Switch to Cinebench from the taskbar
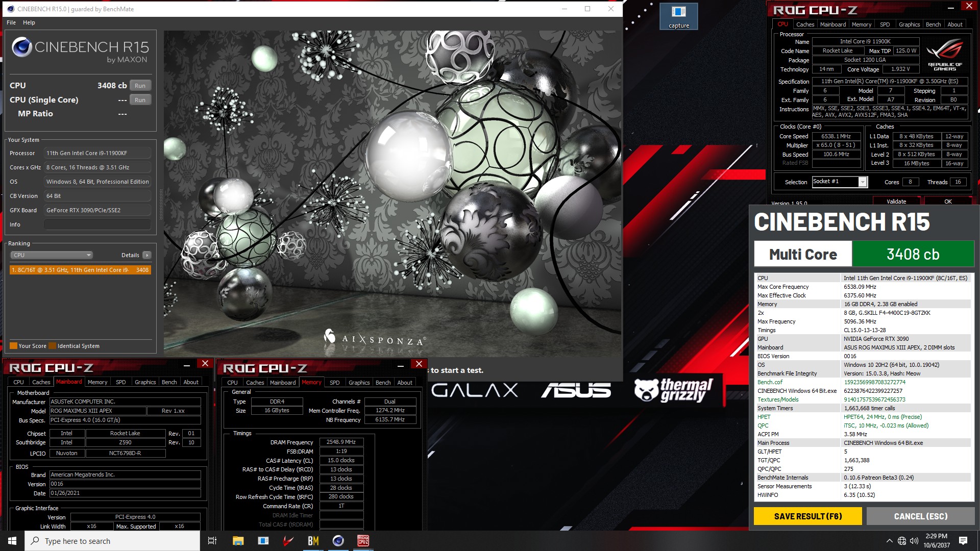This screenshot has width=980, height=551. (338, 541)
